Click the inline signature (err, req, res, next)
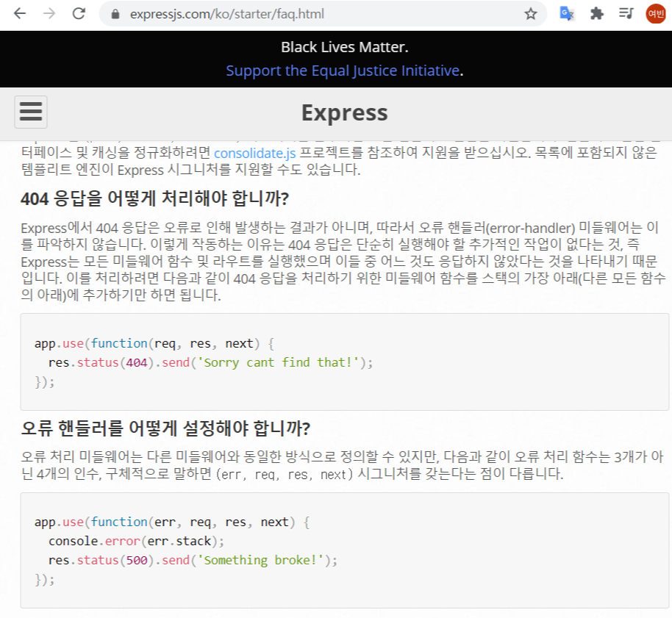The height and width of the screenshot is (618, 672). pyautogui.click(x=285, y=475)
